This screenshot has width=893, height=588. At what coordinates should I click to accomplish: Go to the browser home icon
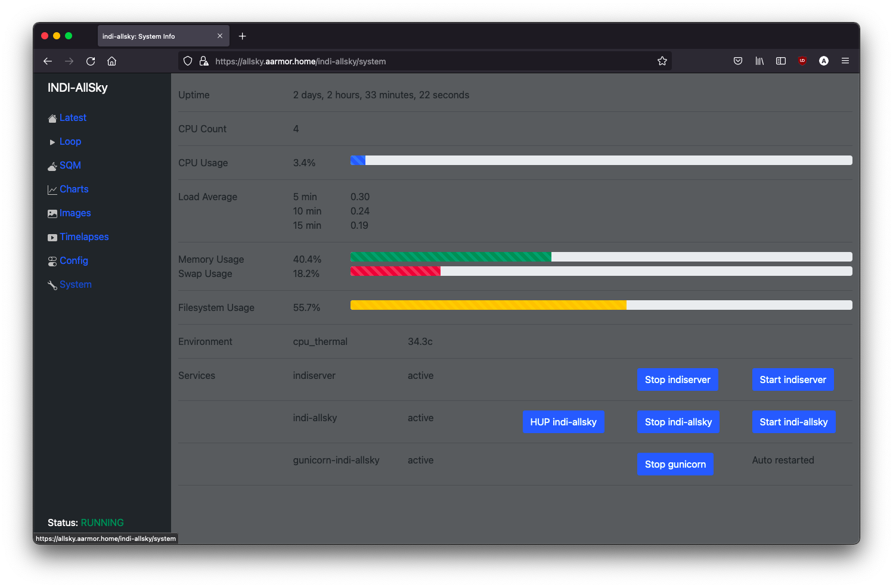[111, 61]
